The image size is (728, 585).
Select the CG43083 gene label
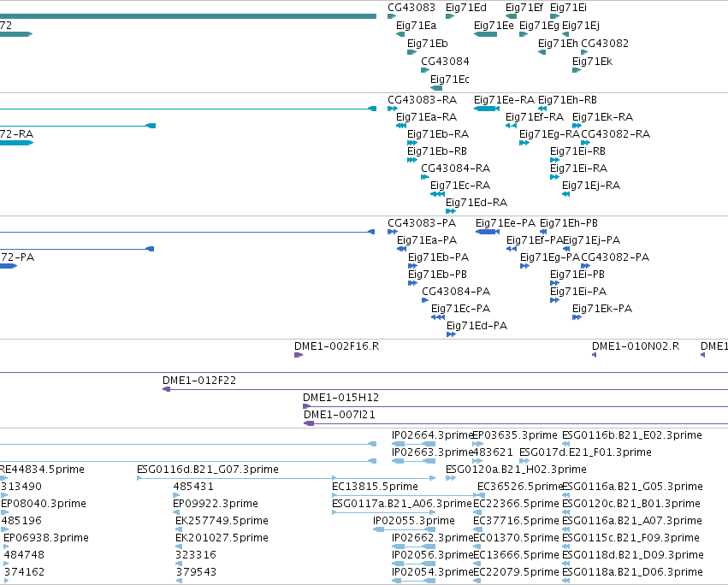(x=411, y=8)
